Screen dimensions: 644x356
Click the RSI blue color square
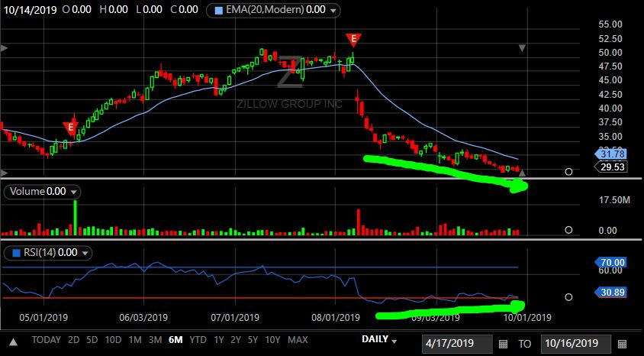coord(16,253)
